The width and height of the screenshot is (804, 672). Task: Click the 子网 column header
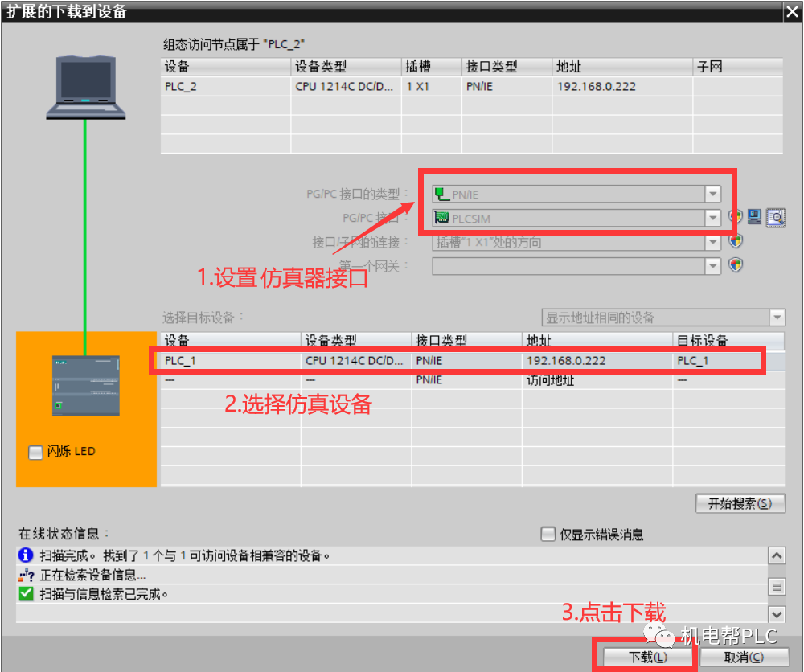pyautogui.click(x=738, y=67)
